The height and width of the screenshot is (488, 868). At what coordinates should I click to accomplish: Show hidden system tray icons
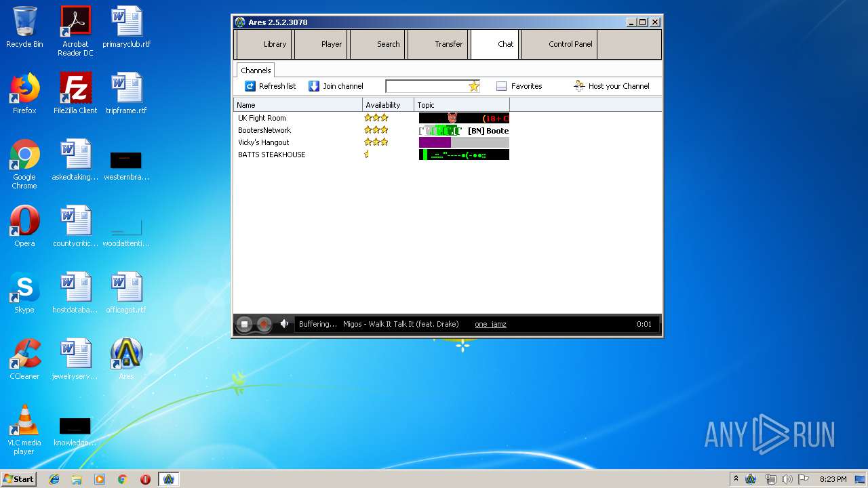click(736, 479)
